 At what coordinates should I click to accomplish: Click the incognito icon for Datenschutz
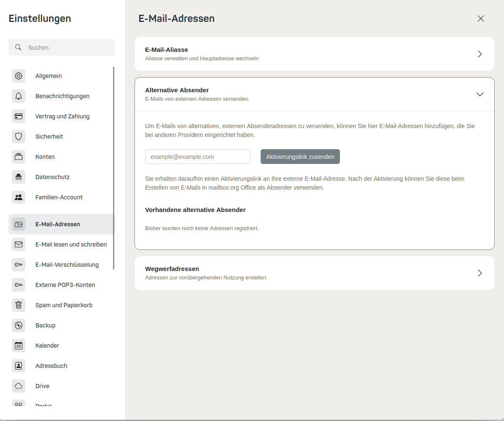19,177
